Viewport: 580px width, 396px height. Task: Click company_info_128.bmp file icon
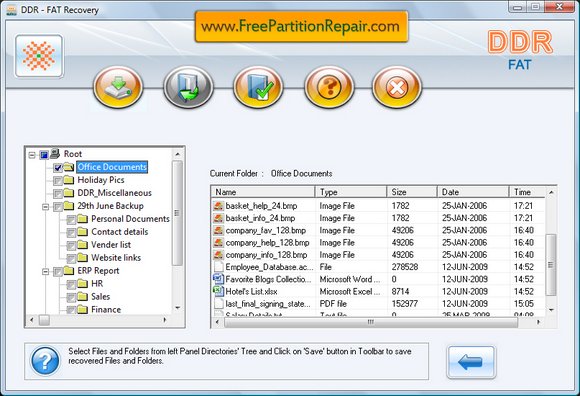[218, 255]
